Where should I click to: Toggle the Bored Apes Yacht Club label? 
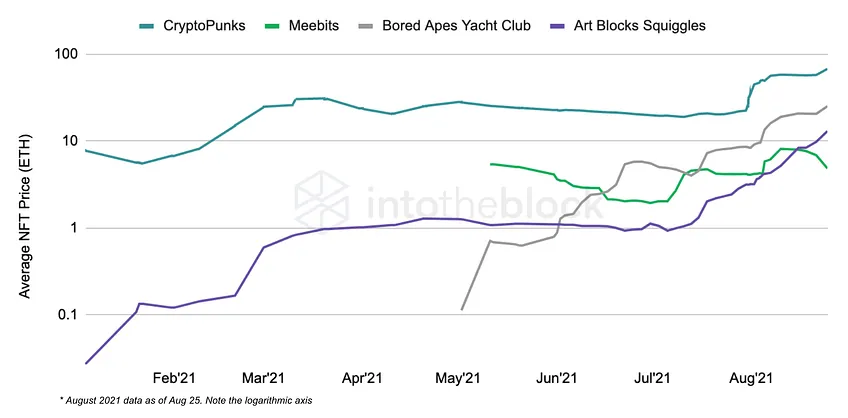(456, 25)
